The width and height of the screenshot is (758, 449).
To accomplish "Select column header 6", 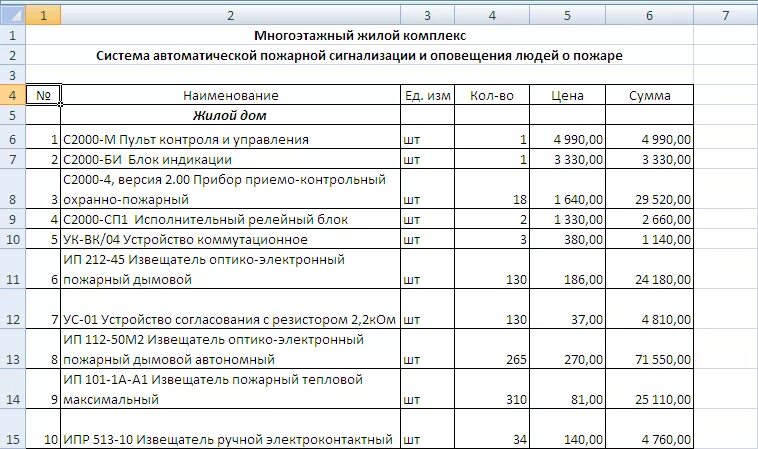I will coord(649,15).
